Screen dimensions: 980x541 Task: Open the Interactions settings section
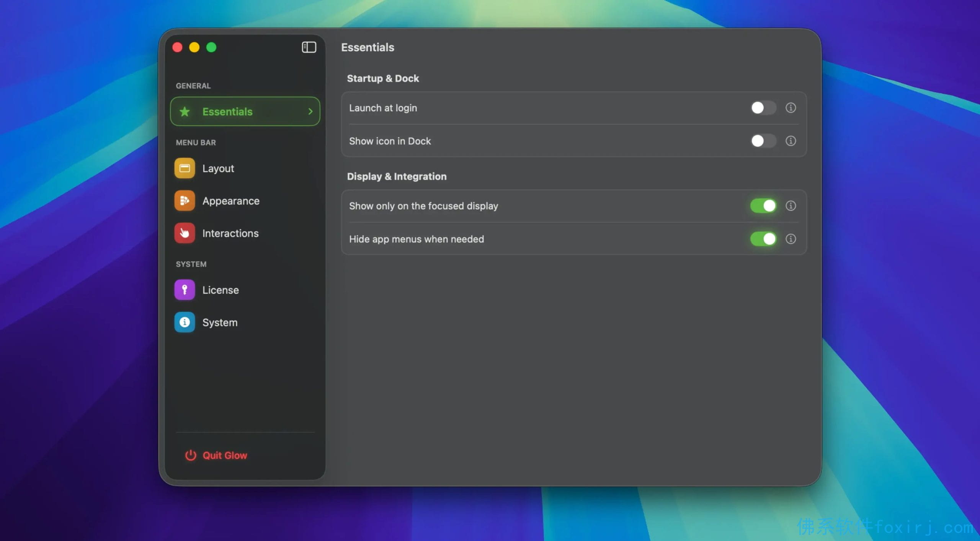tap(245, 233)
